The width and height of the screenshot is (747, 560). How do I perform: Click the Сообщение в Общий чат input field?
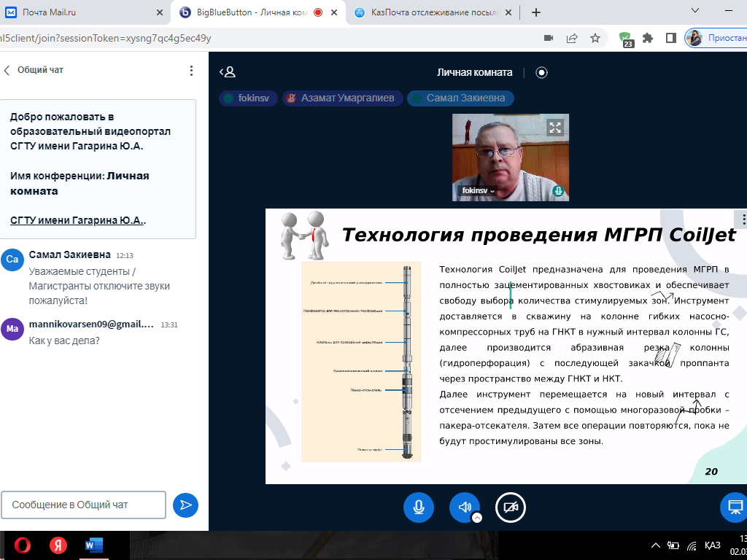click(x=83, y=505)
